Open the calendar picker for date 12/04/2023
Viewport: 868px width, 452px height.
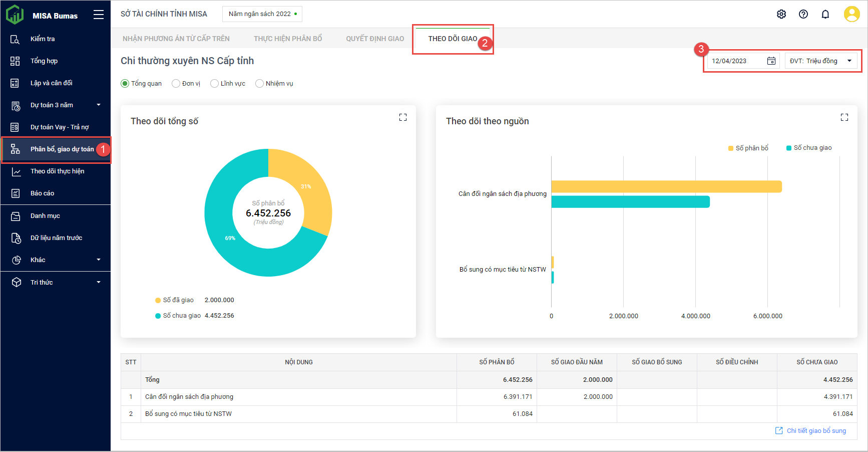[771, 61]
